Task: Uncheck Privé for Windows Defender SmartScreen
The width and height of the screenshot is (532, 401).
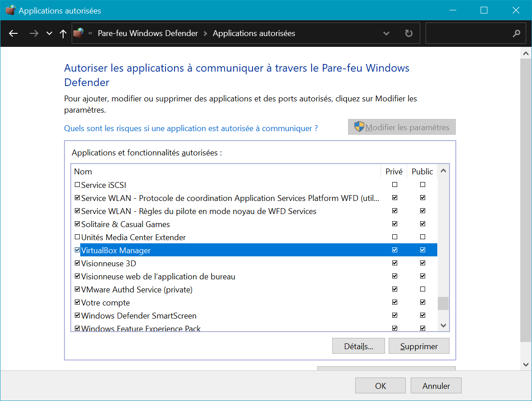Action: pos(394,315)
